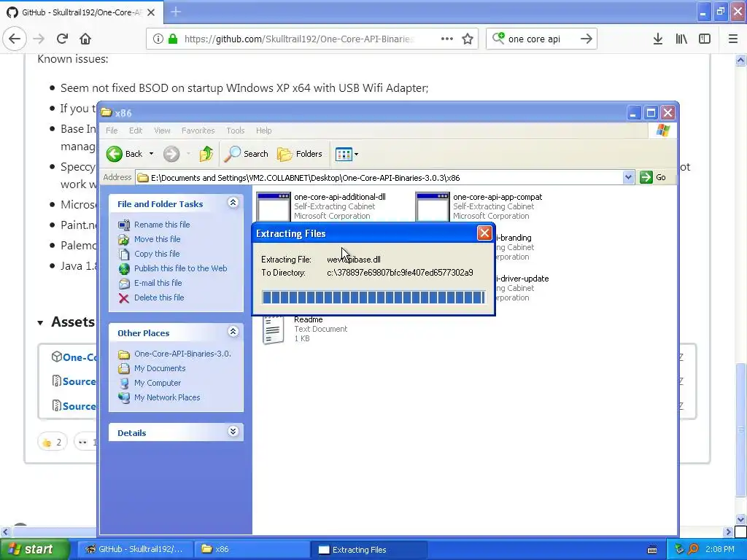The height and width of the screenshot is (560, 747).
Task: Open Firefox home page
Action: click(85, 39)
